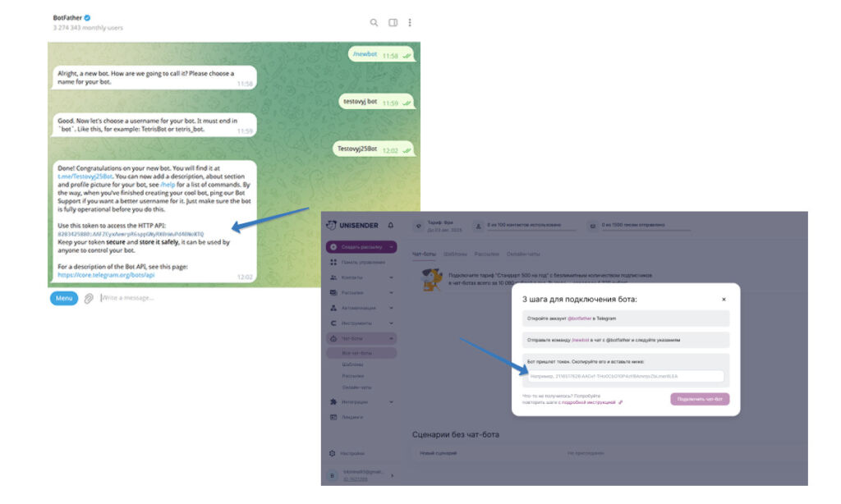Open the three-dot menu in BotFather chat
841x504 pixels.
[x=410, y=22]
